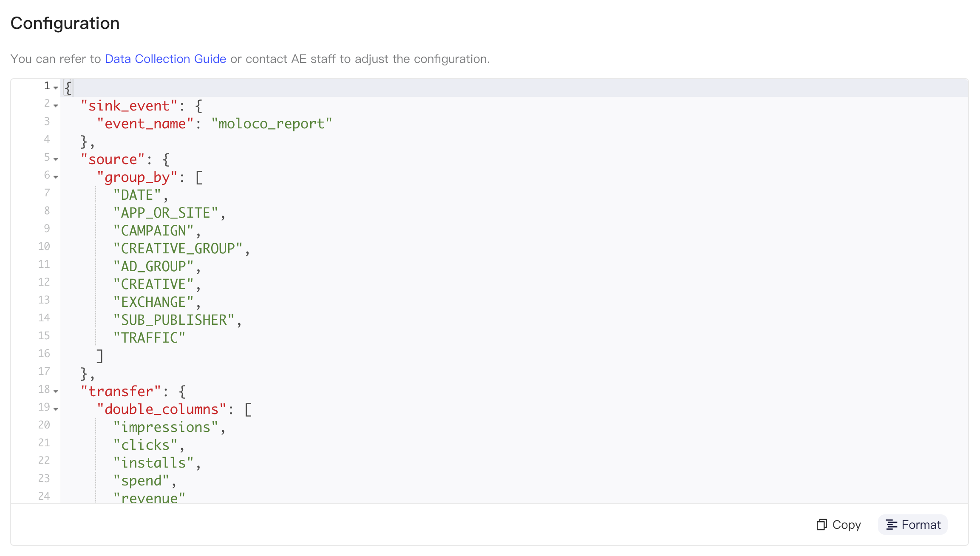
Task: Collapse the transfer block fold arrow
Action: click(x=56, y=391)
